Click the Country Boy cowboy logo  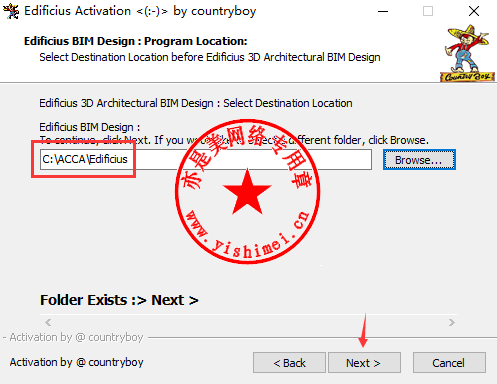[467, 53]
